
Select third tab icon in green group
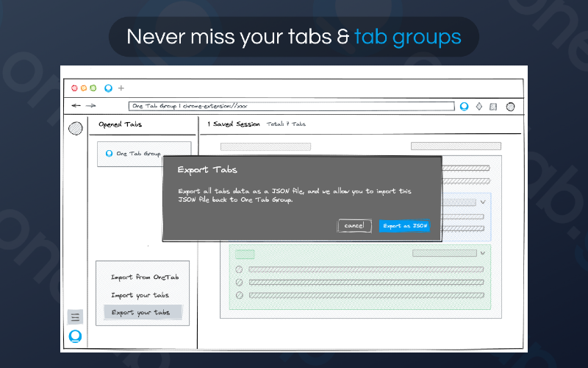[240, 296]
